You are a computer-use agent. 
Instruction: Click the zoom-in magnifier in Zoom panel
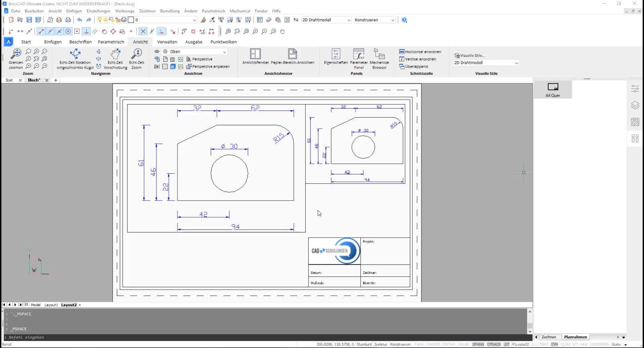click(36, 51)
